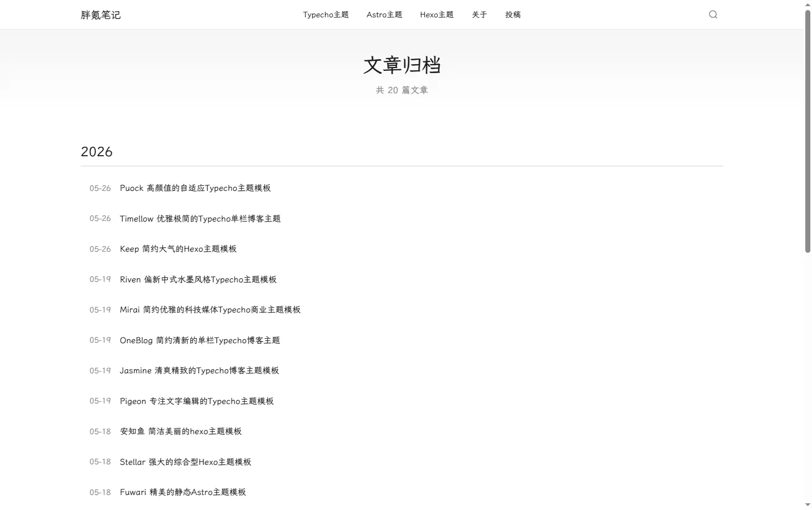Open the 关于 page
This screenshot has width=812, height=510.
pos(480,15)
